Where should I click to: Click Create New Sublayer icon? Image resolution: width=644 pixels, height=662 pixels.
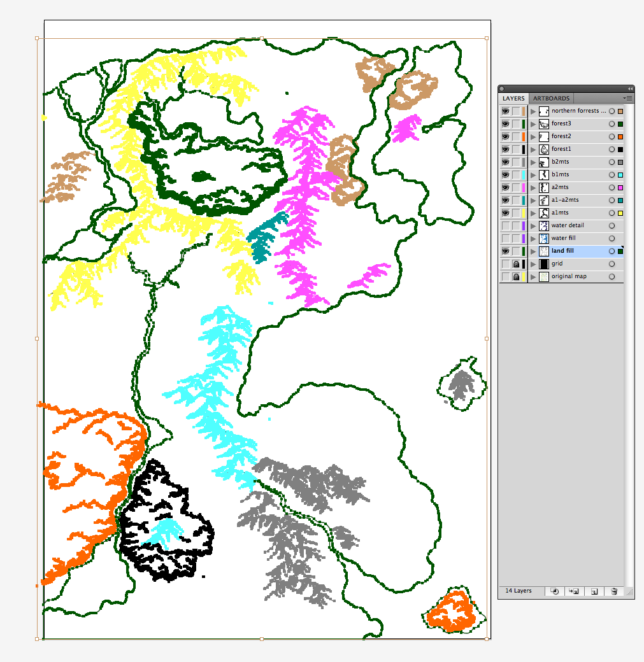coord(574,591)
